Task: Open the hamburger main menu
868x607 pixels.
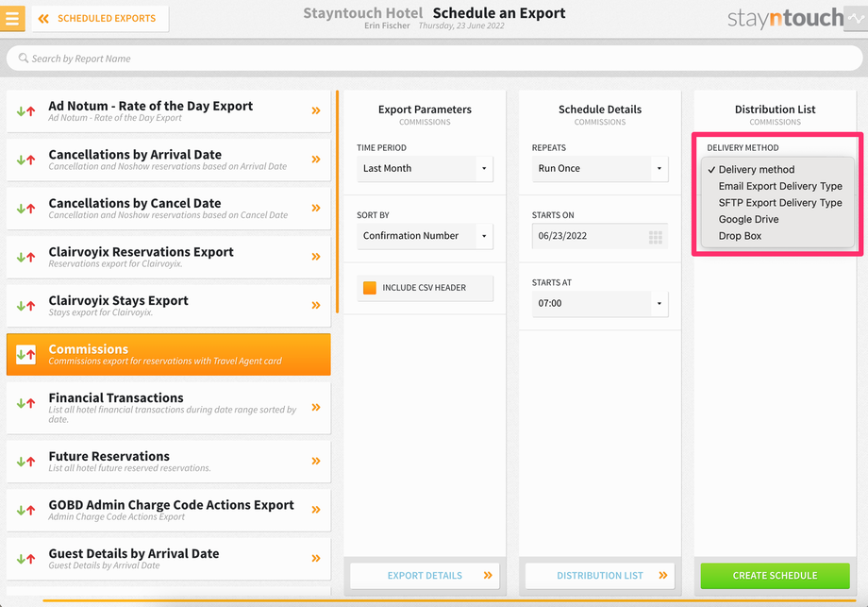Action: (12, 18)
